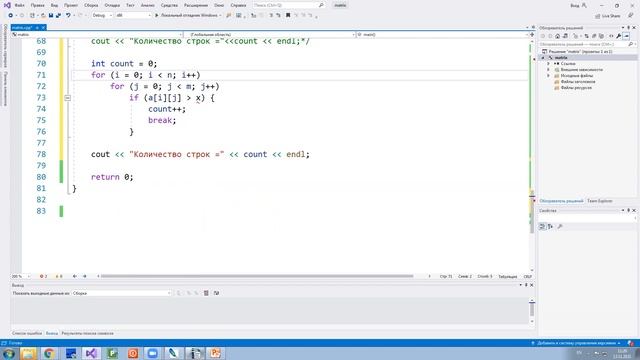The width and height of the screenshot is (640, 360).
Task: Save the current file with the floppy icon
Action: pyautogui.click(x=51, y=16)
